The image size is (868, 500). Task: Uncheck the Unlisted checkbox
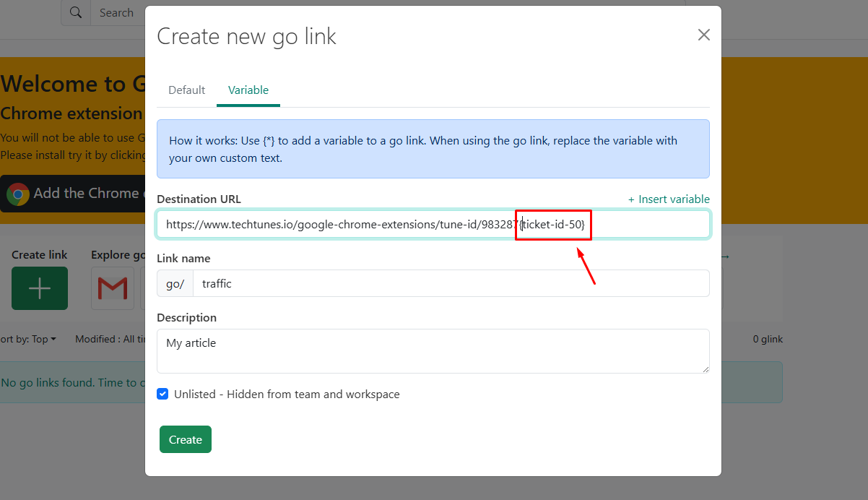162,395
